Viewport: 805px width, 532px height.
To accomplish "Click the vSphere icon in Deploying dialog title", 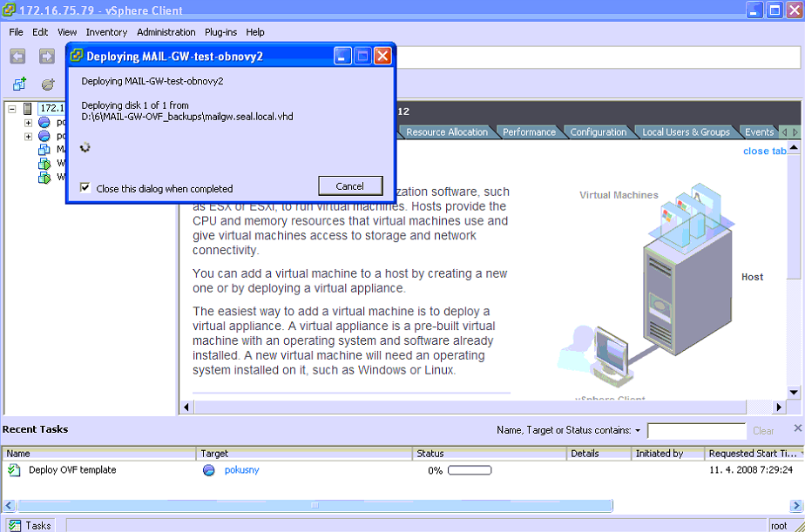I will click(77, 55).
